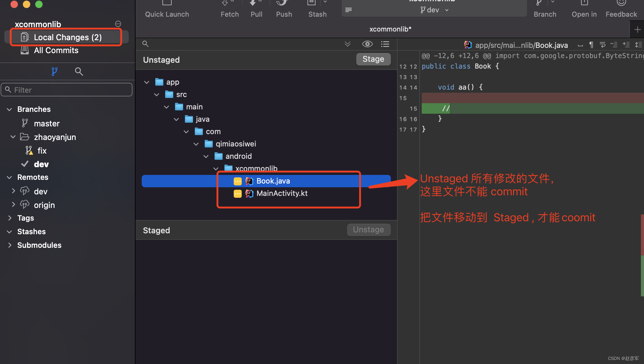Click the Open in toolbar button
This screenshot has height=364, width=644.
[584, 9]
